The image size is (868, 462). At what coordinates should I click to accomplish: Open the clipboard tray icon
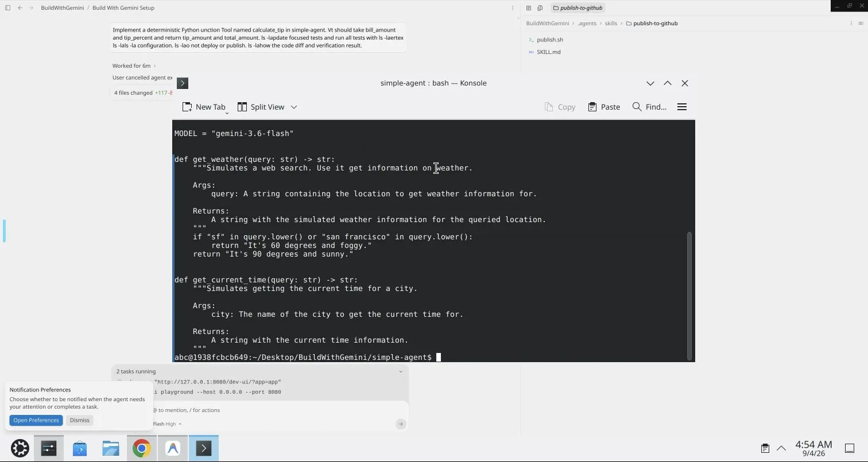(x=765, y=448)
